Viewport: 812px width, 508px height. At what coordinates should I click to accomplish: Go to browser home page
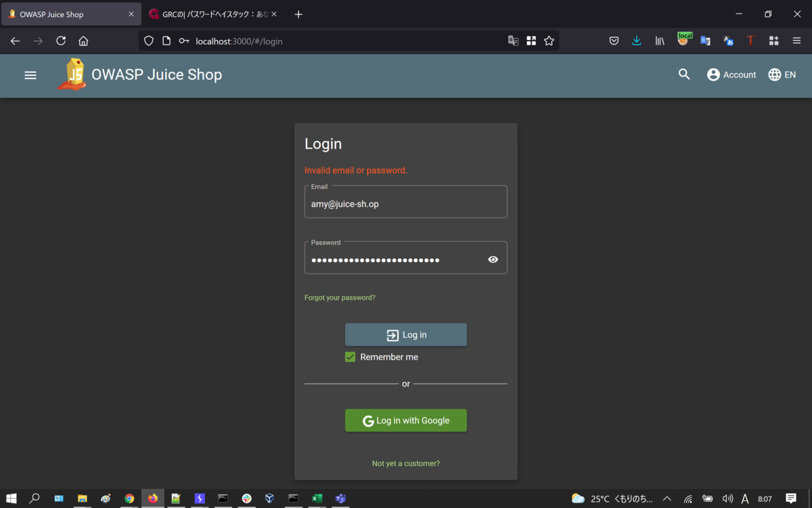click(x=83, y=41)
